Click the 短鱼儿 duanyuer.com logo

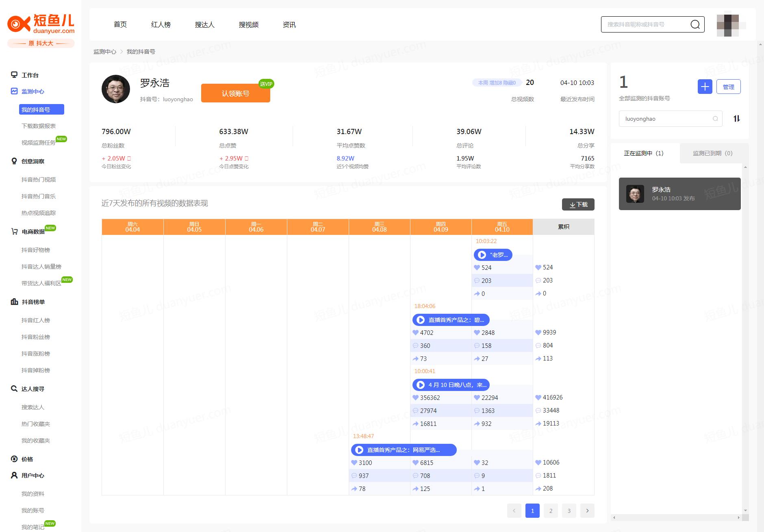pyautogui.click(x=41, y=24)
